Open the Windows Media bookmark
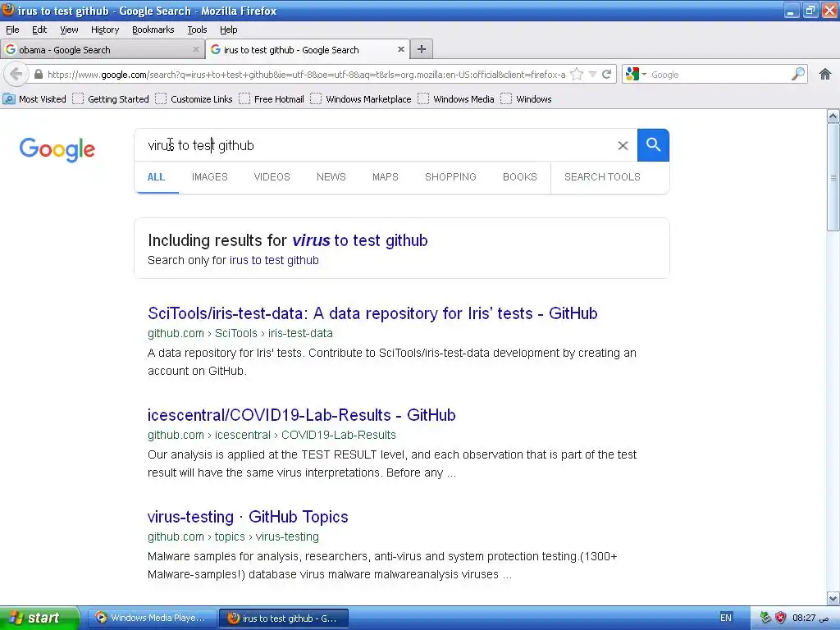Screen dimensions: 840x630 point(456,99)
